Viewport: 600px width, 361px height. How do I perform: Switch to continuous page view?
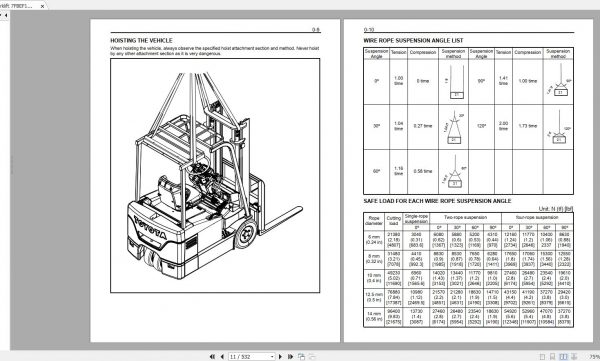[552, 356]
